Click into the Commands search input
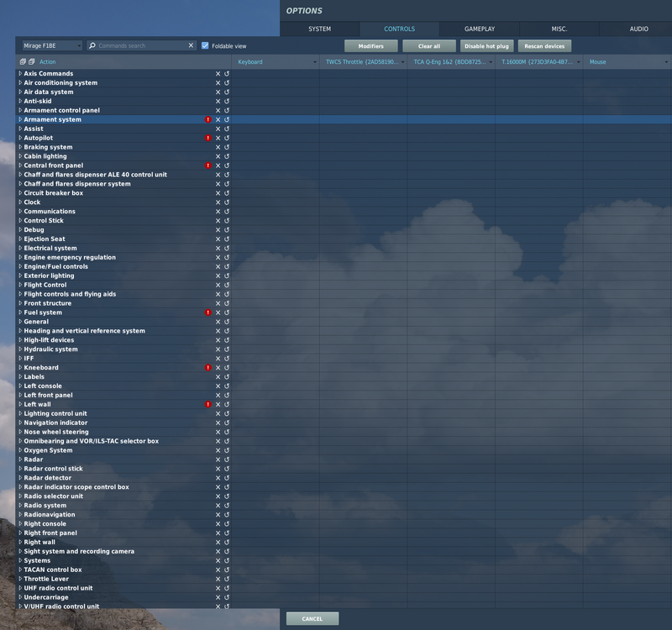Viewport: 672px width, 630px height. (141, 45)
